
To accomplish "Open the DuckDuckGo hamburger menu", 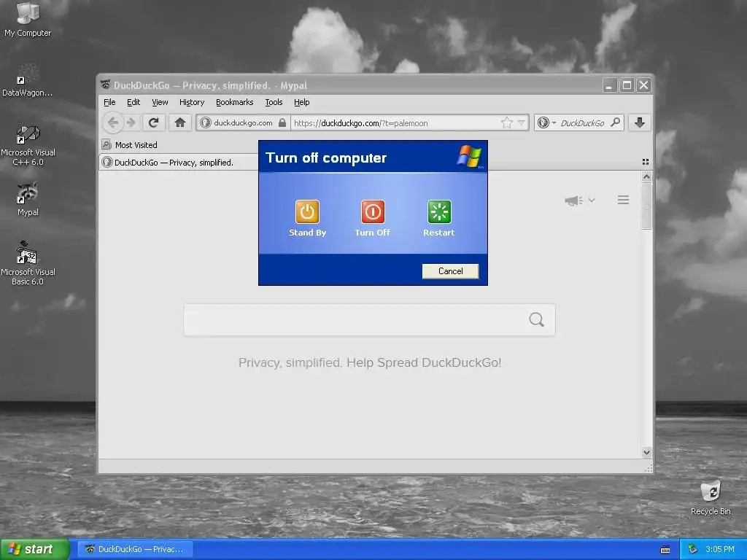I will 623,200.
